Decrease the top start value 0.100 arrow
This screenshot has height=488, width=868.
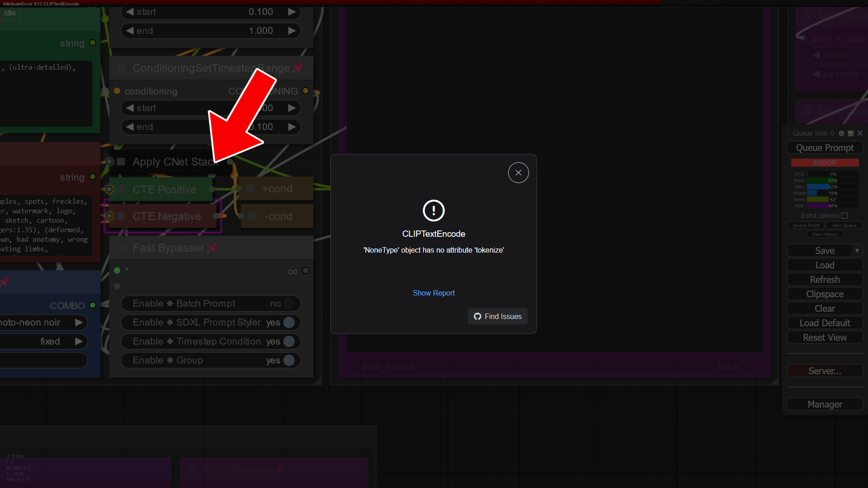pyautogui.click(x=130, y=12)
